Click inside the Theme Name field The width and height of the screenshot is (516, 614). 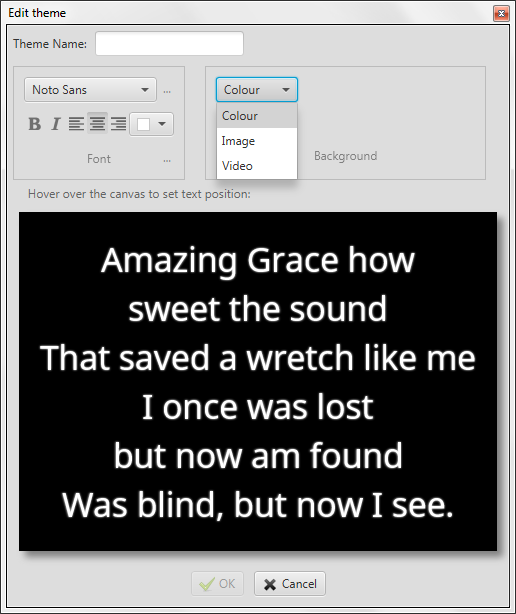pos(170,43)
